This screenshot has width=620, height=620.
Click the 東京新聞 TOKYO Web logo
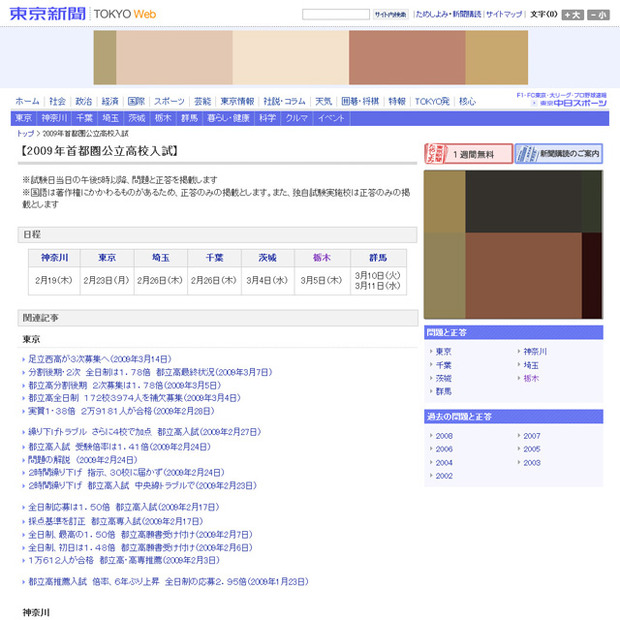click(x=83, y=14)
